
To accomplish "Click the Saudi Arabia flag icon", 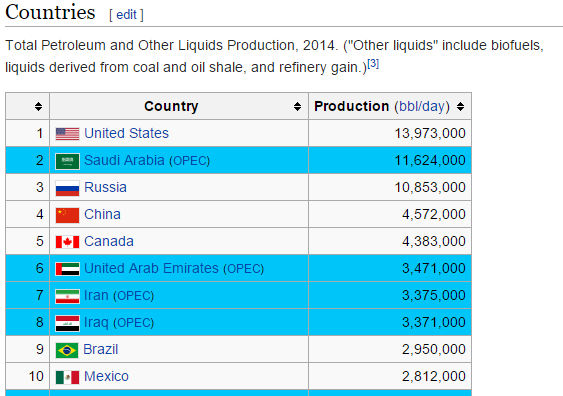I will [68, 161].
